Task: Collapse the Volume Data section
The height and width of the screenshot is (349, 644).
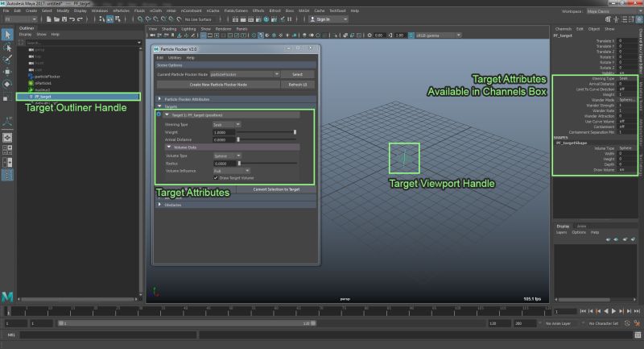Action: click(169, 147)
